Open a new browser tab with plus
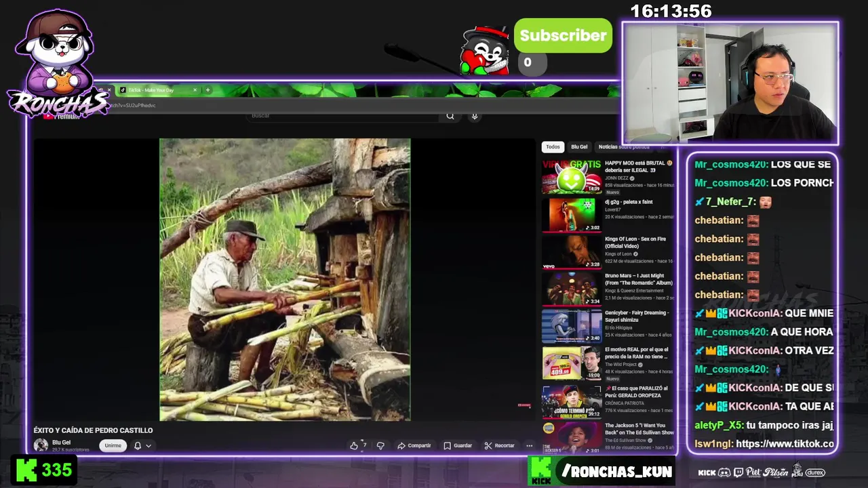Screen dimensions: 868x488 208,90
